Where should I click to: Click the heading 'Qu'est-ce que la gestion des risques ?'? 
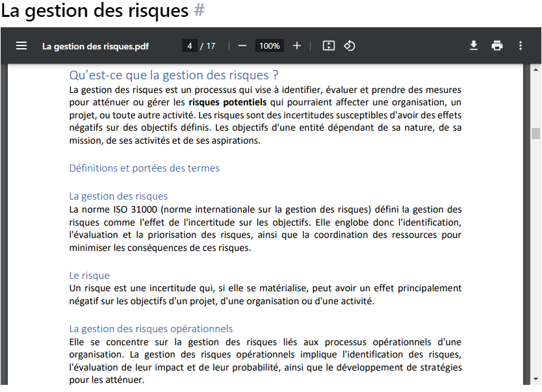click(x=174, y=75)
